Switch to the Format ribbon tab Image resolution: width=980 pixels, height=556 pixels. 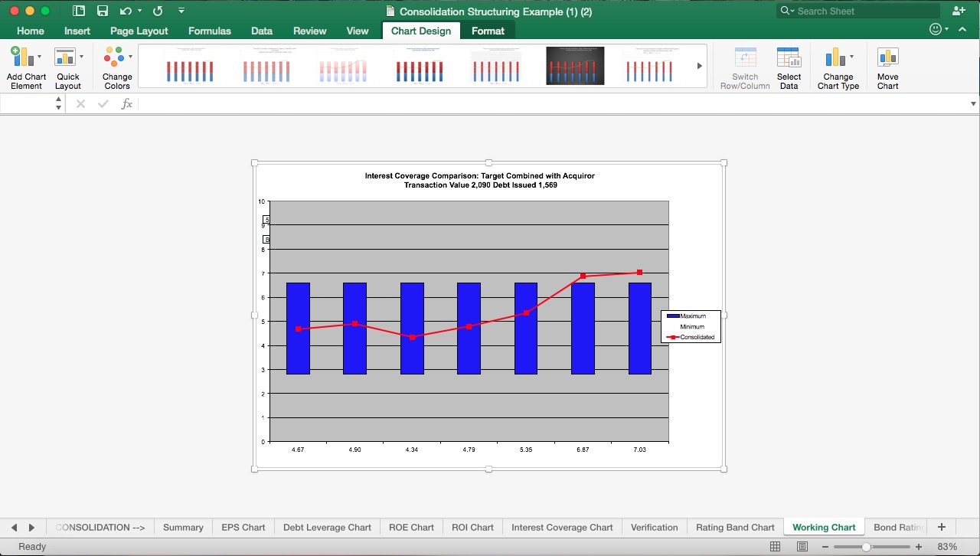488,31
